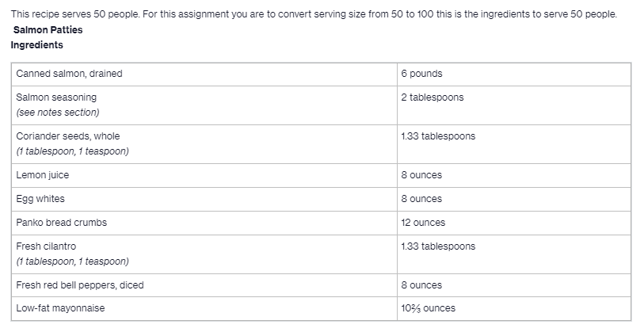This screenshot has width=644, height=336.
Task: Click the 'Canned salmon, drained' ingredient cell
Action: pyautogui.click(x=70, y=74)
